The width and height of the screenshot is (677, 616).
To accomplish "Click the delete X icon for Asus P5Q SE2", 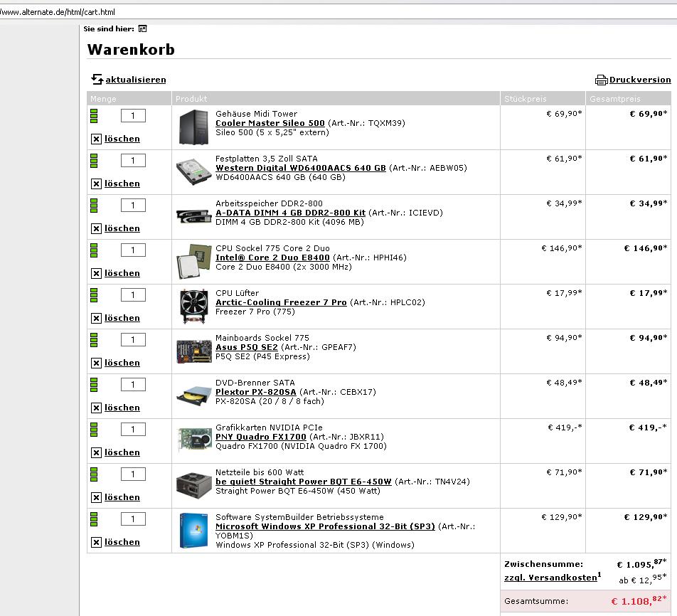I will pos(96,363).
